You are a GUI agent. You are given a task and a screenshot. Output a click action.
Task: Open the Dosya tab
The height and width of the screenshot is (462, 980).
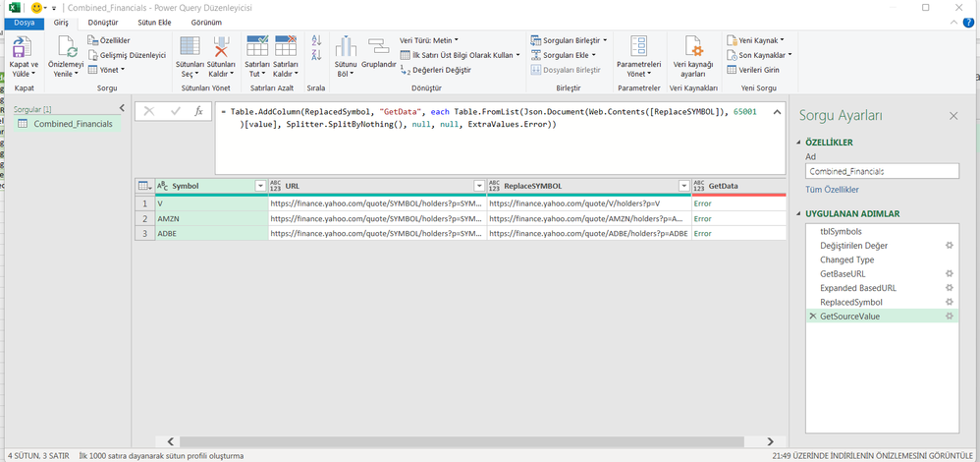pyautogui.click(x=25, y=23)
